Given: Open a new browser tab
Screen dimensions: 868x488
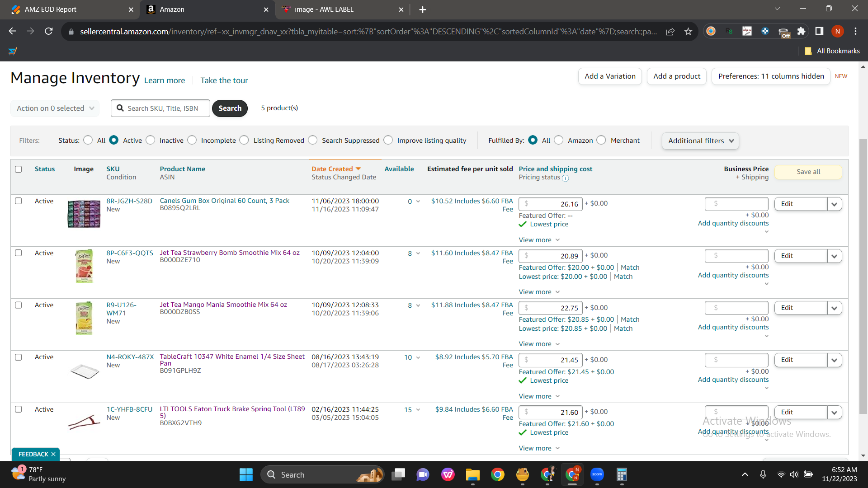Looking at the screenshot, I should tap(422, 9).
